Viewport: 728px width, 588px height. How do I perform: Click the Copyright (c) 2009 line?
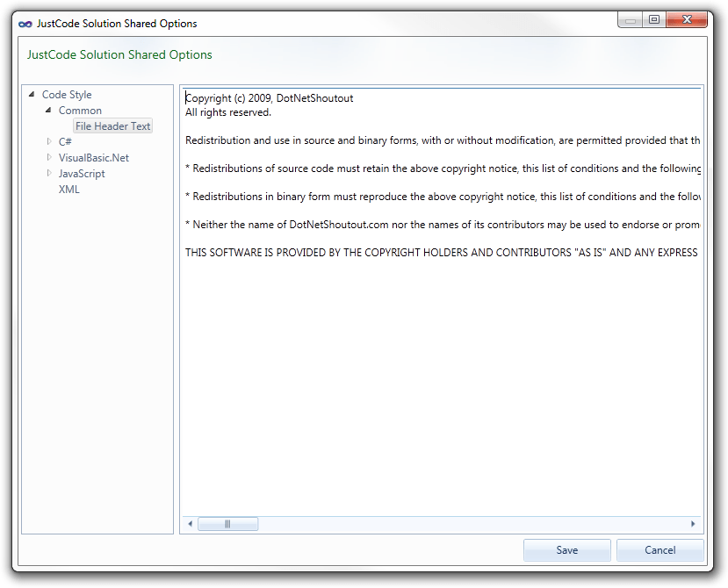pyautogui.click(x=270, y=98)
